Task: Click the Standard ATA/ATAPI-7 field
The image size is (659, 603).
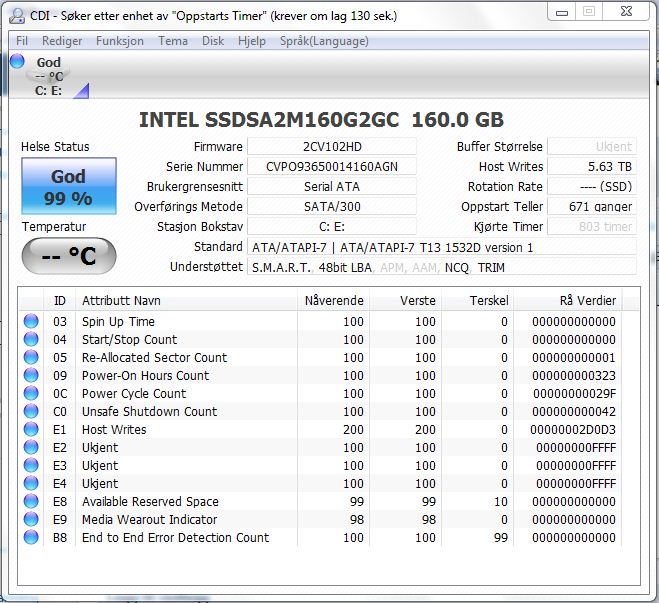Action: tap(442, 248)
